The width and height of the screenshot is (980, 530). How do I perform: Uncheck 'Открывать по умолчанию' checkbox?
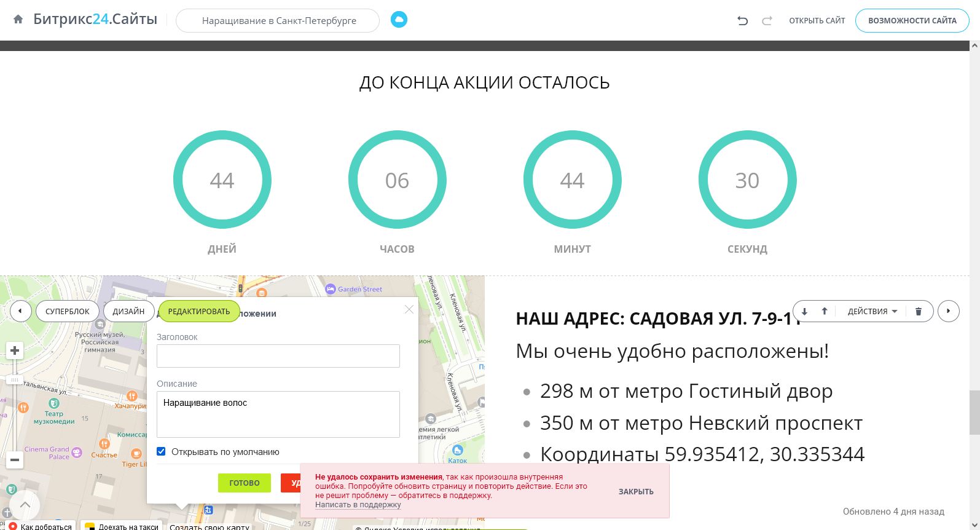click(x=161, y=451)
